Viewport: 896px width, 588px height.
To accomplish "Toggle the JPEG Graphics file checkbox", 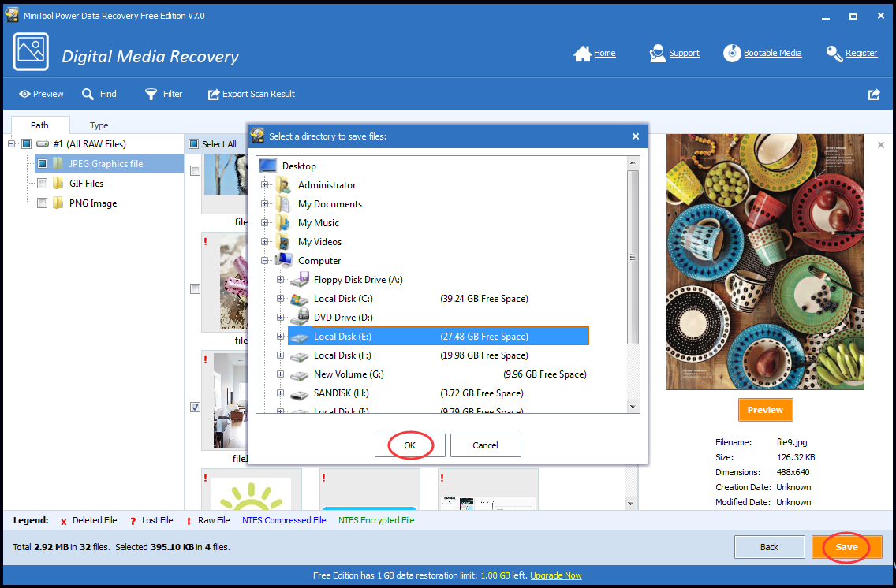I will point(43,164).
